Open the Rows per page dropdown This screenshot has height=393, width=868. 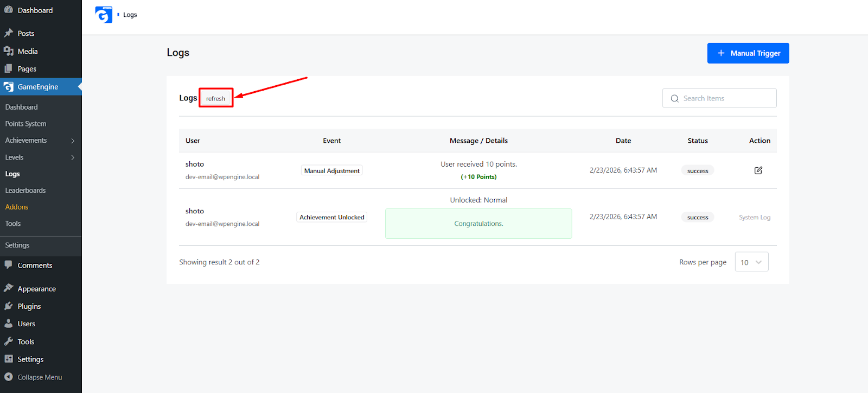(751, 262)
